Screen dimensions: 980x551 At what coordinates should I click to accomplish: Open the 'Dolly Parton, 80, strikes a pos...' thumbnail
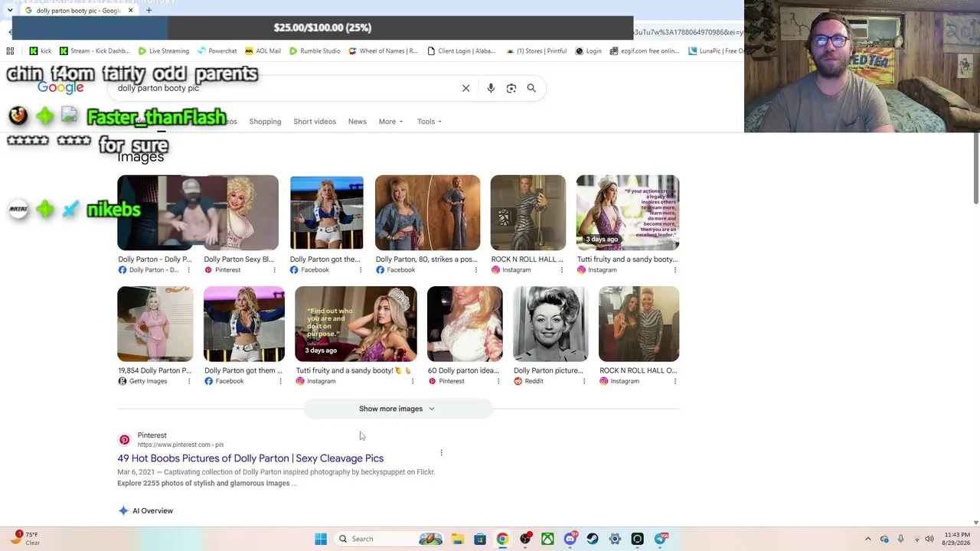pyautogui.click(x=427, y=213)
